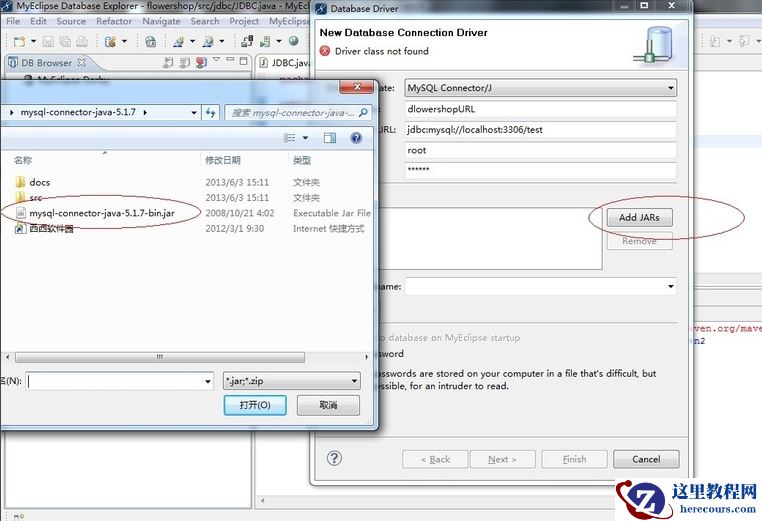Click the Add JARs button
762x521 pixels.
640,217
